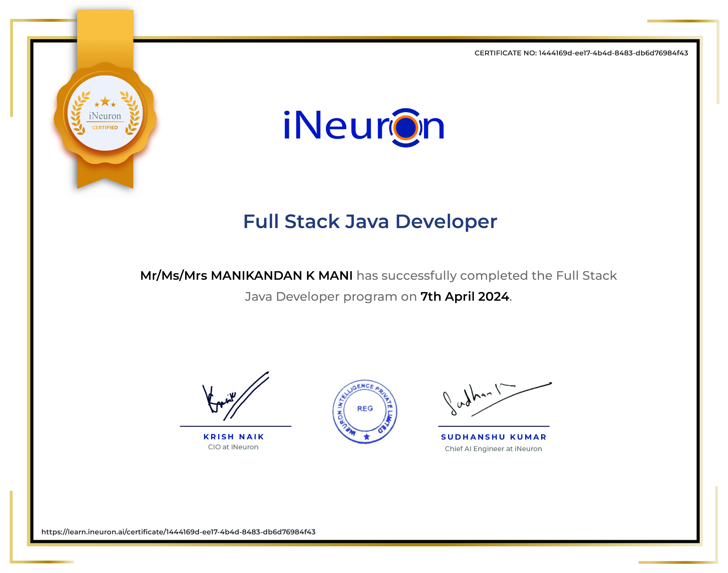The image size is (728, 573).
Task: Click the KRISH NAIK name label
Action: (234, 437)
